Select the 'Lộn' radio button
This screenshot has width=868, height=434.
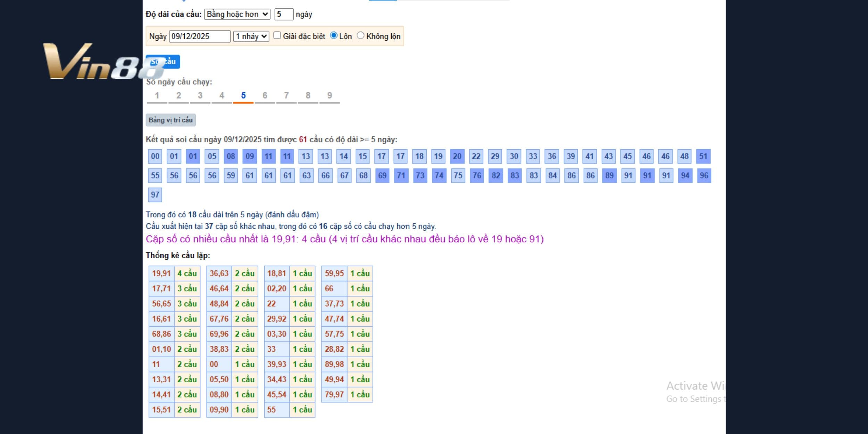click(x=334, y=35)
